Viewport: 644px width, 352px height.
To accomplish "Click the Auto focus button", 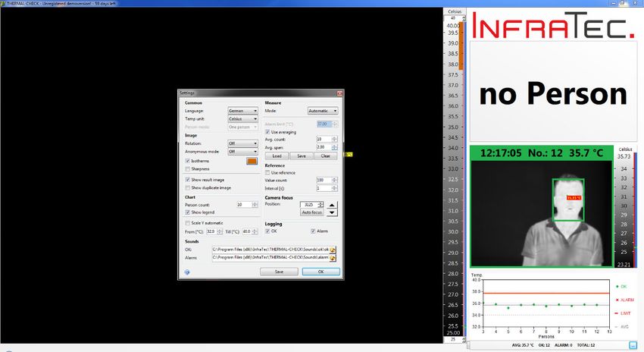I will coord(312,212).
